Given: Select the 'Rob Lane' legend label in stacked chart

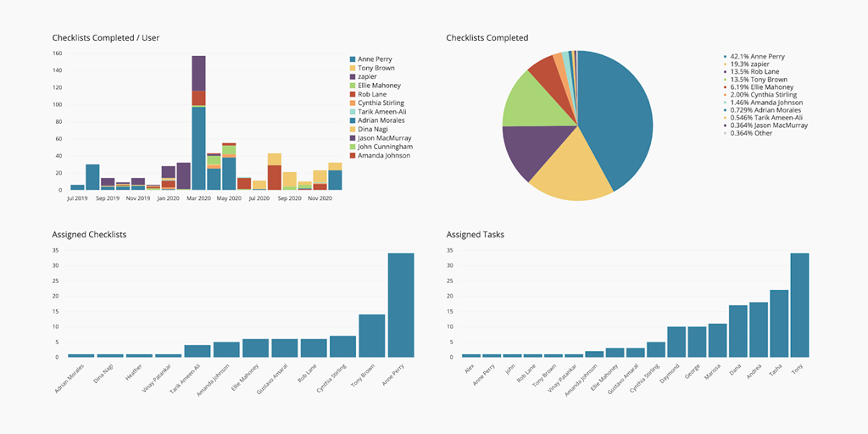Looking at the screenshot, I should (x=372, y=94).
